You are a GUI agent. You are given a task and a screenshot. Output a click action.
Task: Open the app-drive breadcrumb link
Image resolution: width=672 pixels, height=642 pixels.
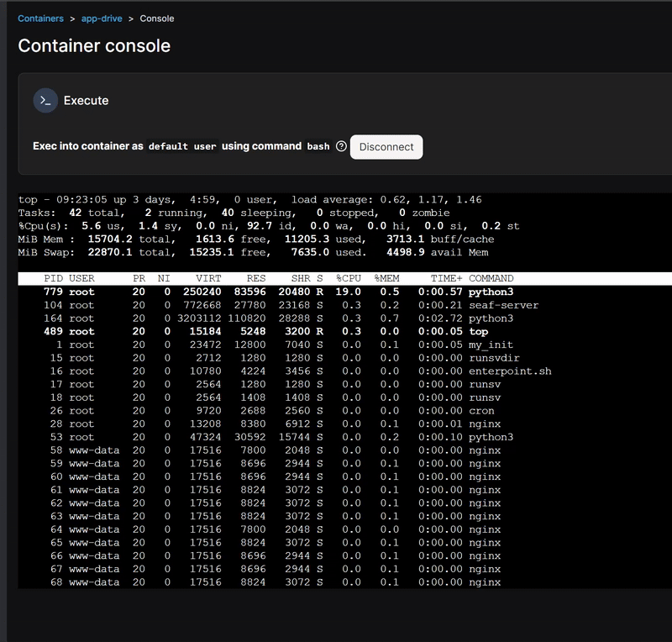102,18
